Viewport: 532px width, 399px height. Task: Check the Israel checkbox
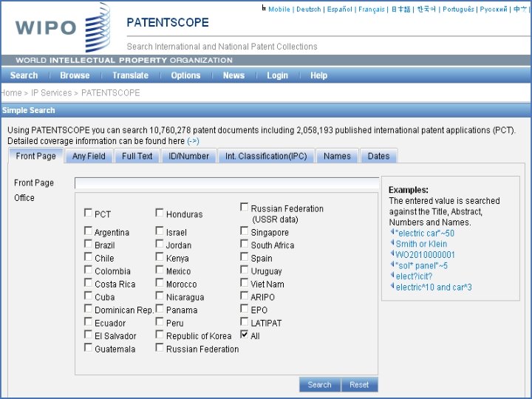pyautogui.click(x=160, y=231)
